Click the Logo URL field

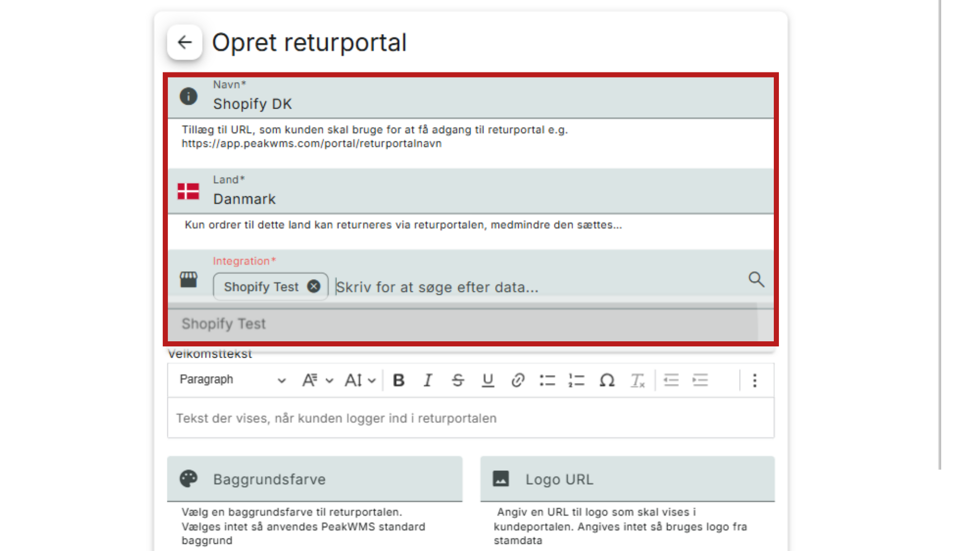[627, 479]
